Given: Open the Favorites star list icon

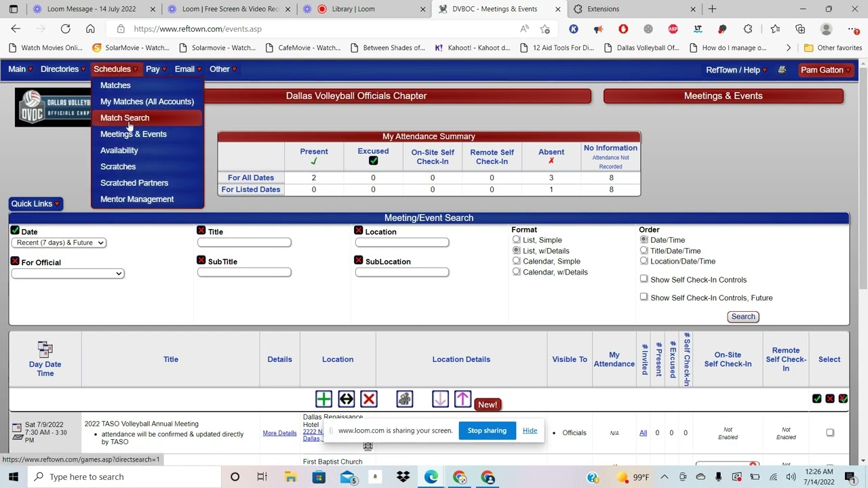Looking at the screenshot, I should tap(775, 29).
